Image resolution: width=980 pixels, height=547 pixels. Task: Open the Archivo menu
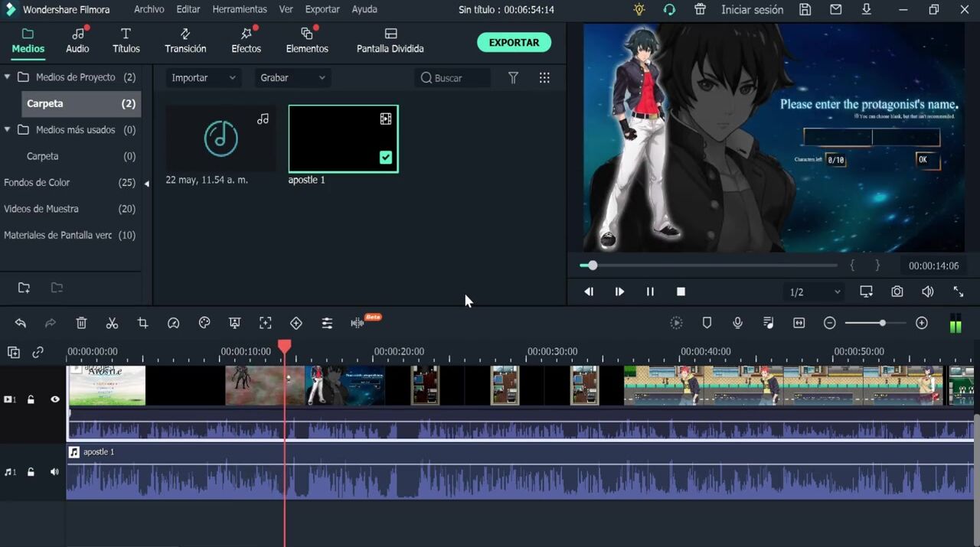[149, 9]
